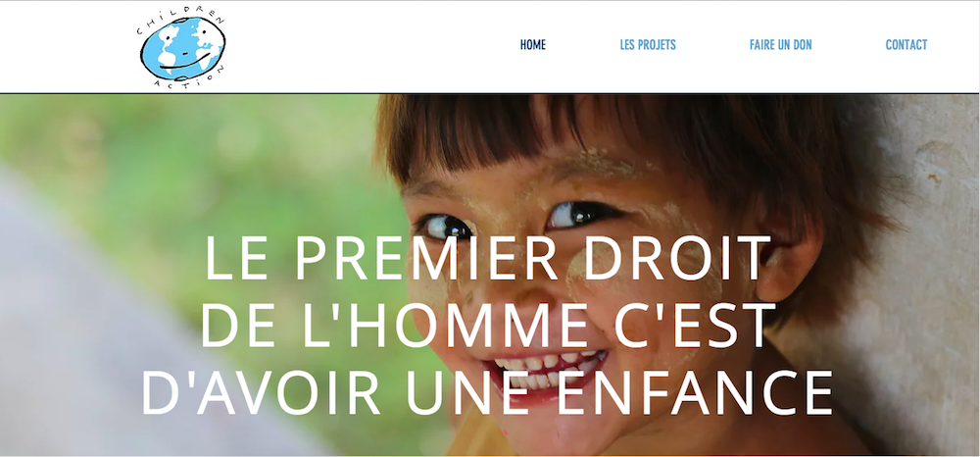Click the child's smiling teeth in photo
The image size is (980, 457).
click(x=547, y=370)
